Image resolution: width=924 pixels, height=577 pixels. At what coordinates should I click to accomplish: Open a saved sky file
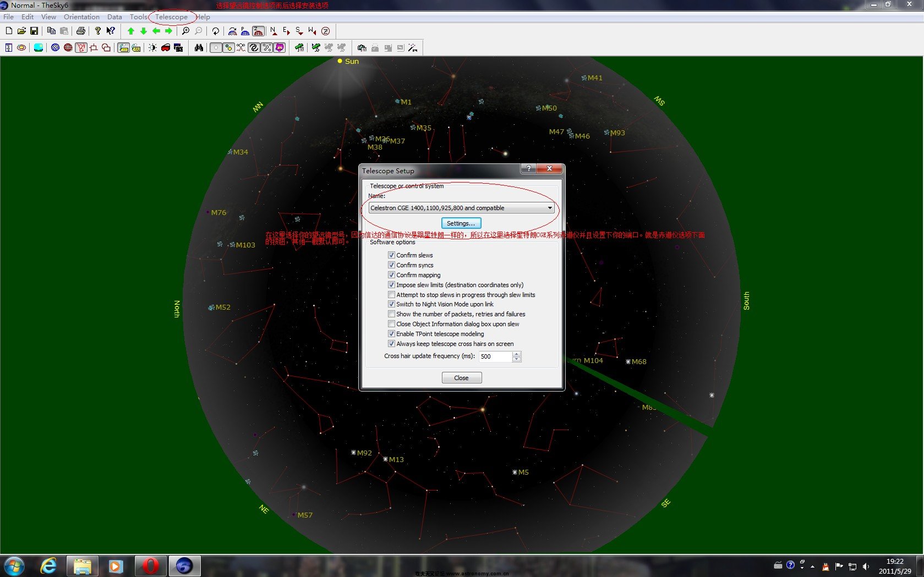[21, 31]
